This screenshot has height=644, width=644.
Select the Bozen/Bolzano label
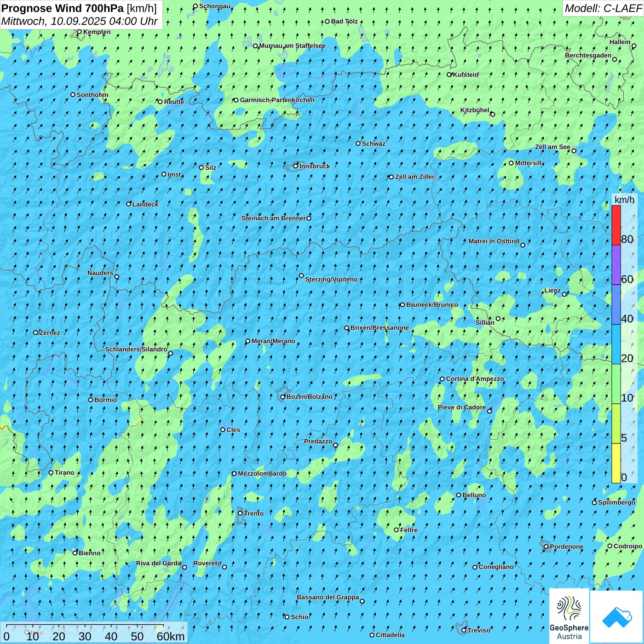(x=310, y=397)
